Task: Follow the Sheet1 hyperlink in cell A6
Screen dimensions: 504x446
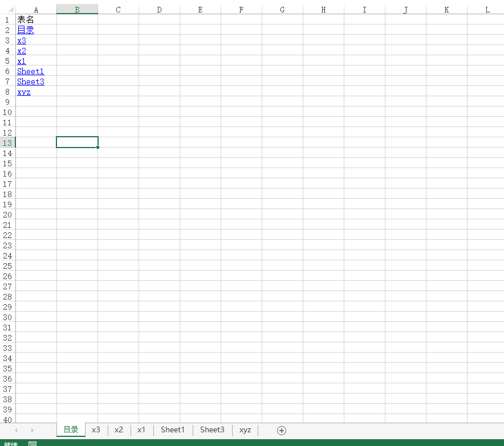Action: click(x=31, y=71)
